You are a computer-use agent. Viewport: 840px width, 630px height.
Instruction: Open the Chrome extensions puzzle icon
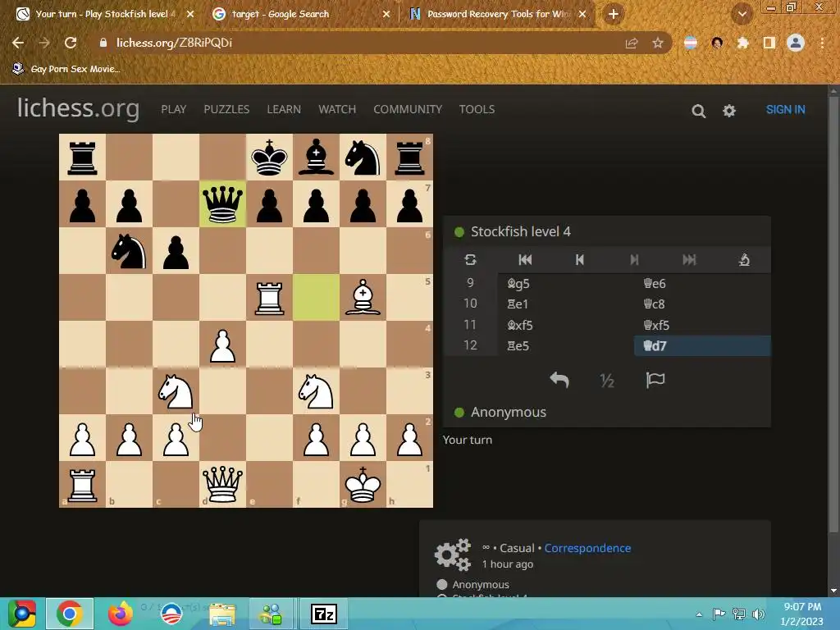click(742, 43)
